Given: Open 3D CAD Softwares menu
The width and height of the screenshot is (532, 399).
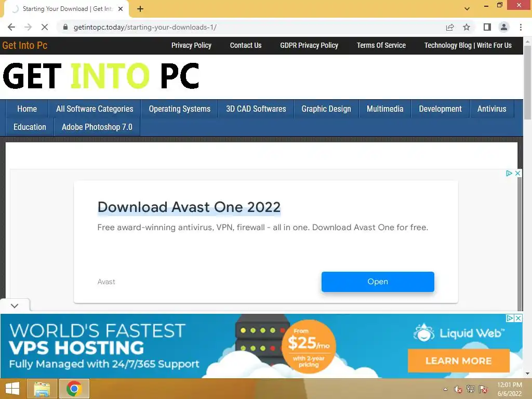Looking at the screenshot, I should tap(256, 109).
